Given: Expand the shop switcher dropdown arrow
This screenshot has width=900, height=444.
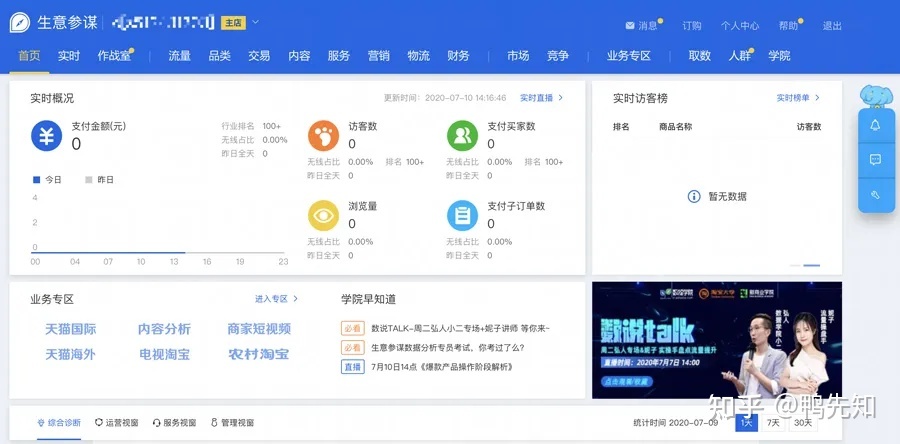Looking at the screenshot, I should click(255, 22).
